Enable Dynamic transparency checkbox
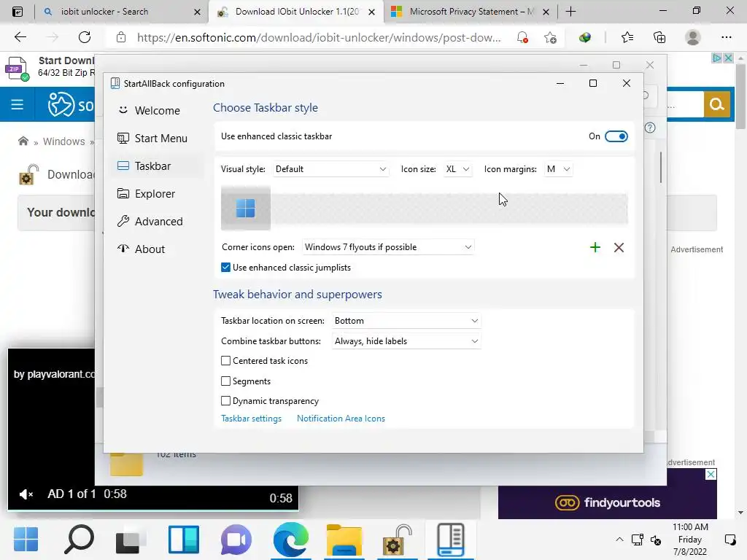Image resolution: width=747 pixels, height=560 pixels. tap(226, 401)
